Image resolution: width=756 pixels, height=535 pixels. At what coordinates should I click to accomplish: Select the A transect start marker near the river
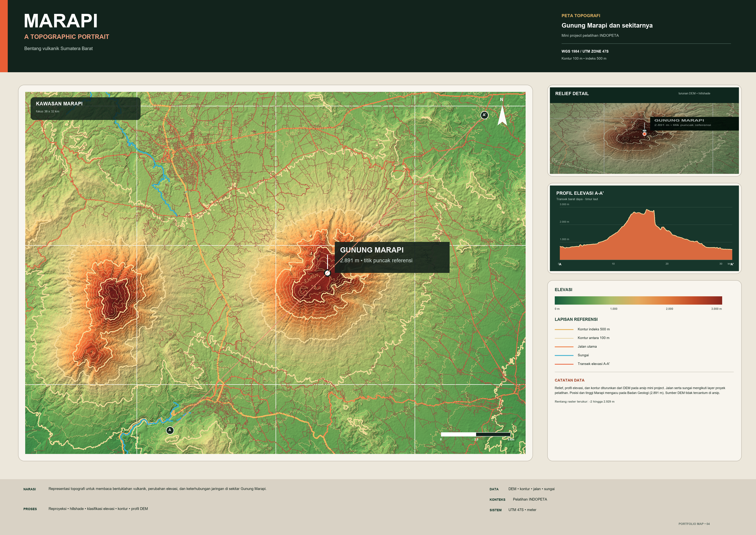(170, 430)
